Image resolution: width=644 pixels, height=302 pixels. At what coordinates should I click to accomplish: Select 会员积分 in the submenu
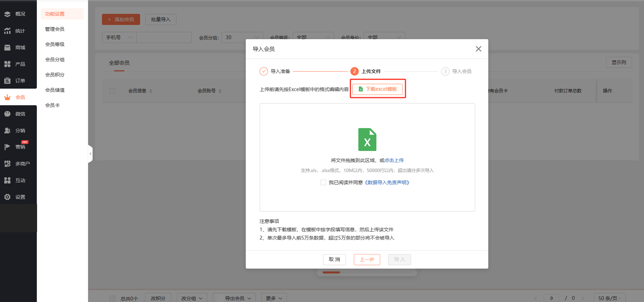pyautogui.click(x=55, y=75)
